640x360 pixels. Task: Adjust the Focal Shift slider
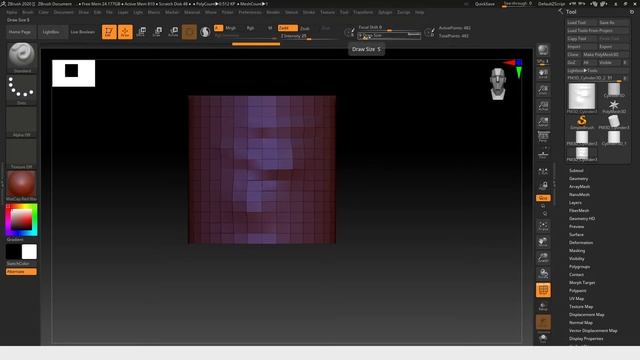click(389, 28)
